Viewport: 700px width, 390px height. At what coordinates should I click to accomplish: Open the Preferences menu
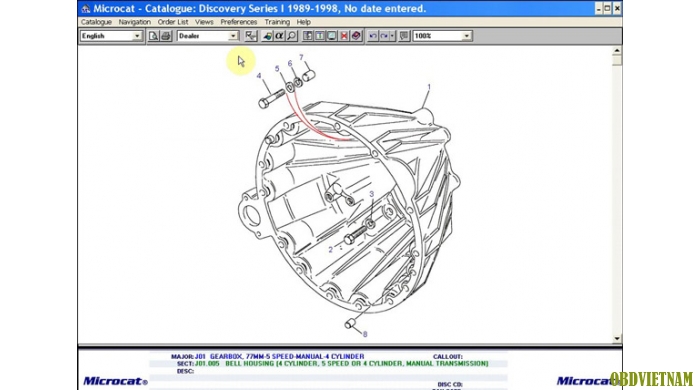(x=238, y=22)
